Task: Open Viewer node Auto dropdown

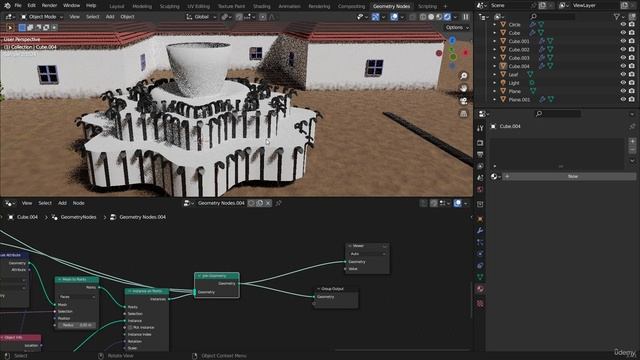Action: pyautogui.click(x=366, y=253)
